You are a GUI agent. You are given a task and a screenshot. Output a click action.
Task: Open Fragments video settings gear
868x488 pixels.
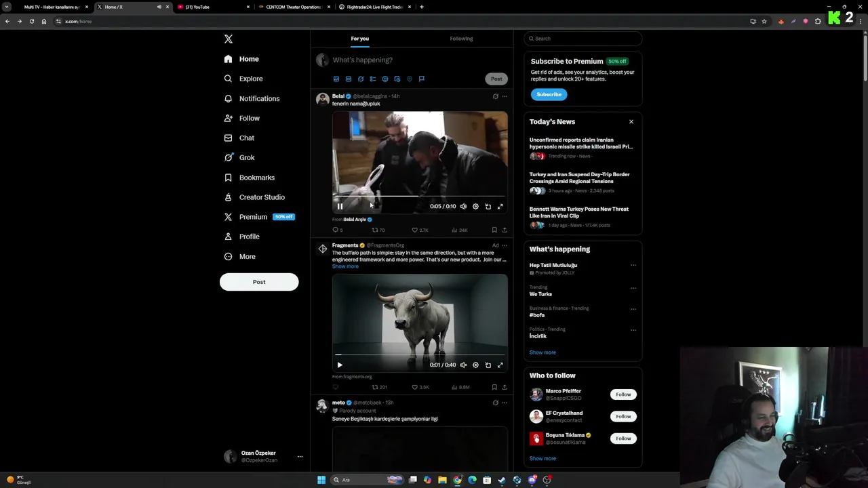(x=475, y=365)
